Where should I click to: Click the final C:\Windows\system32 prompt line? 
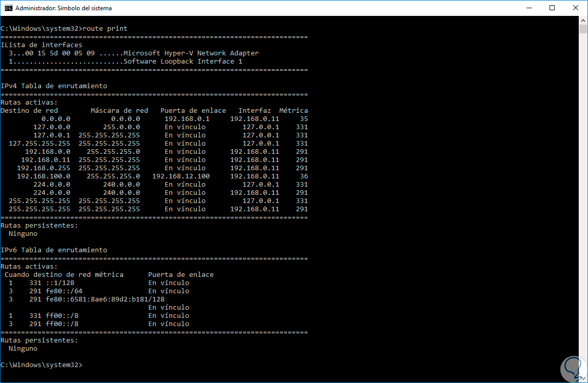41,365
